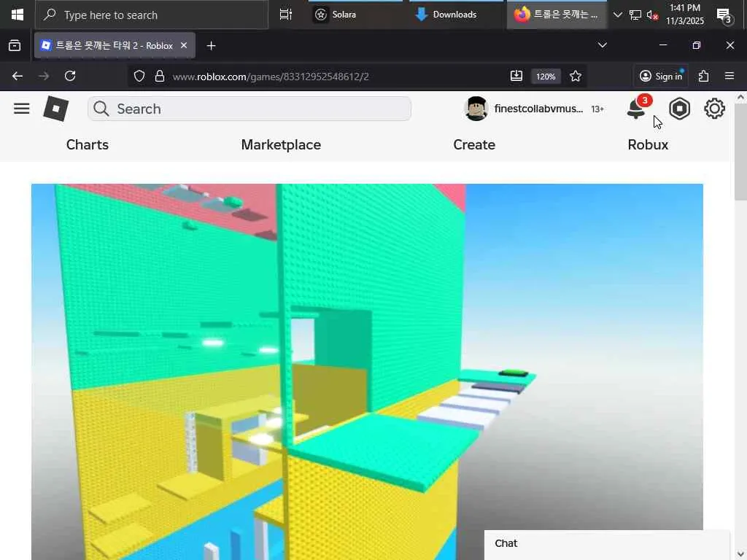This screenshot has height=560, width=747.
Task: Click the scrollbar up arrow
Action: pyautogui.click(x=740, y=97)
